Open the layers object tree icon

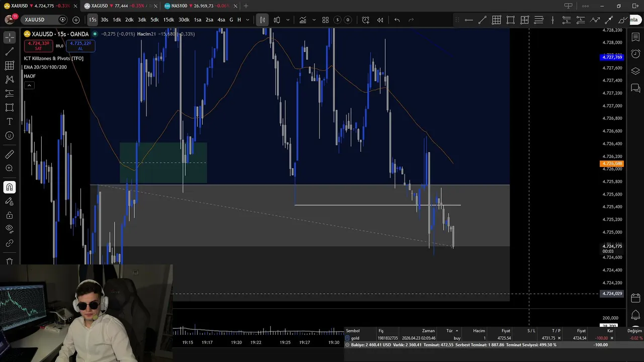pyautogui.click(x=635, y=71)
